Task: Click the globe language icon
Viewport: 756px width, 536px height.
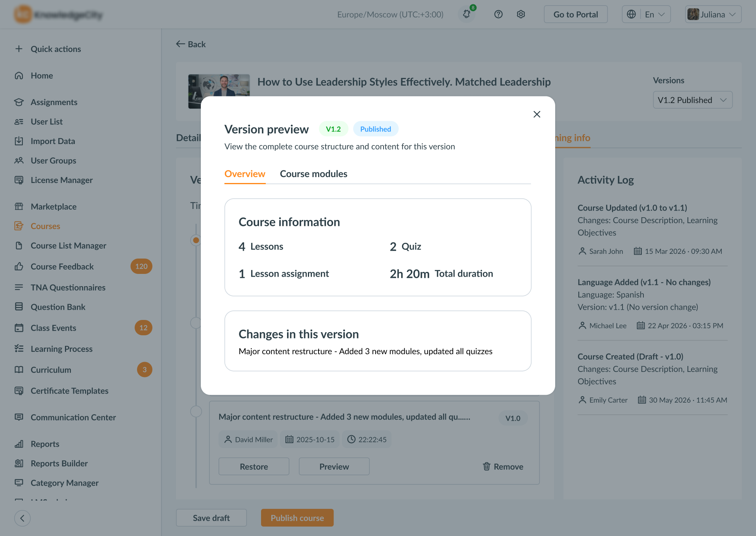Action: click(x=631, y=14)
